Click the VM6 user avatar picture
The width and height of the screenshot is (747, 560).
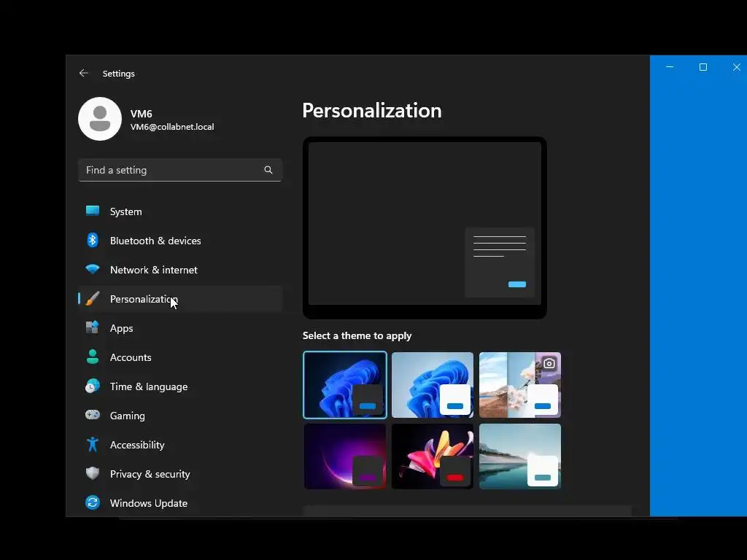100,119
